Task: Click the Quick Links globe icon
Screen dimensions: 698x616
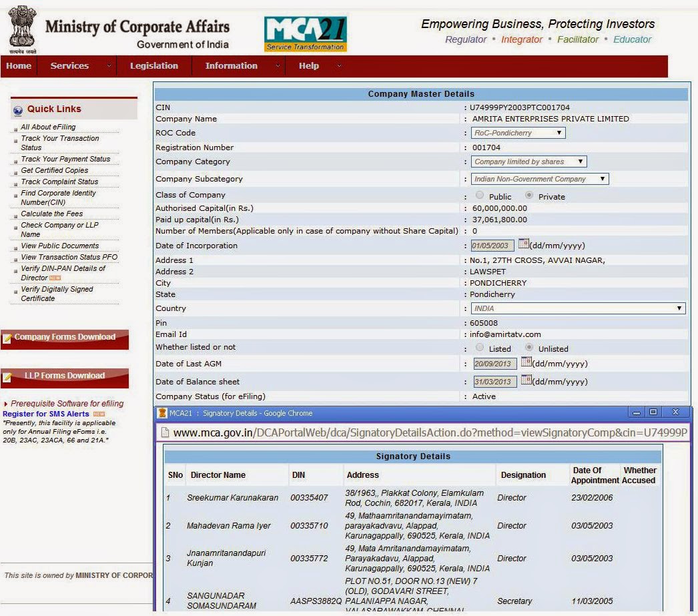Action: coord(18,110)
